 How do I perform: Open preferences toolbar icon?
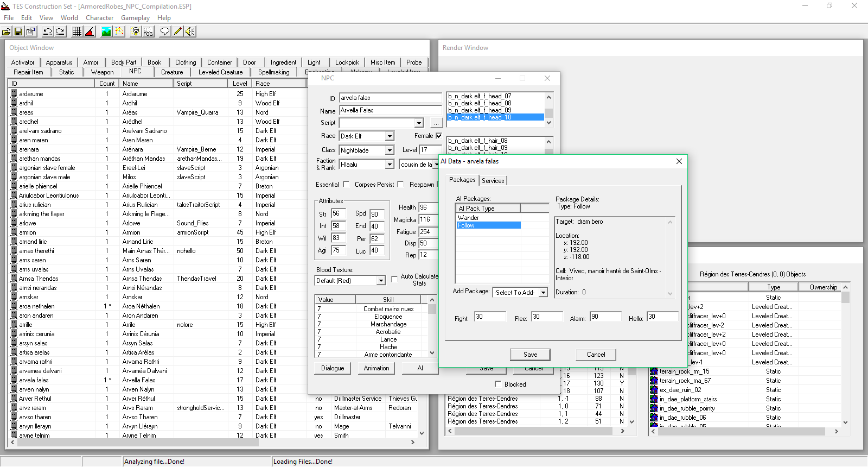(x=31, y=31)
